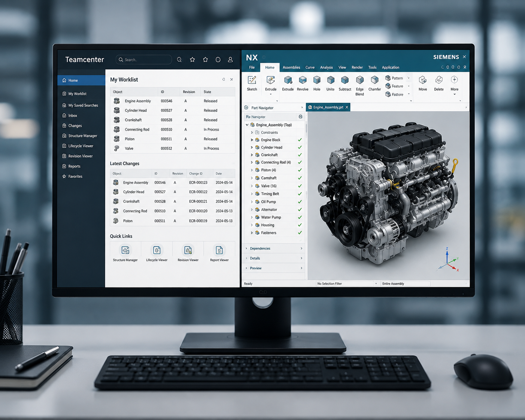Switch to the Assemblies ribbon tab
This screenshot has width=525, height=420.
click(291, 67)
